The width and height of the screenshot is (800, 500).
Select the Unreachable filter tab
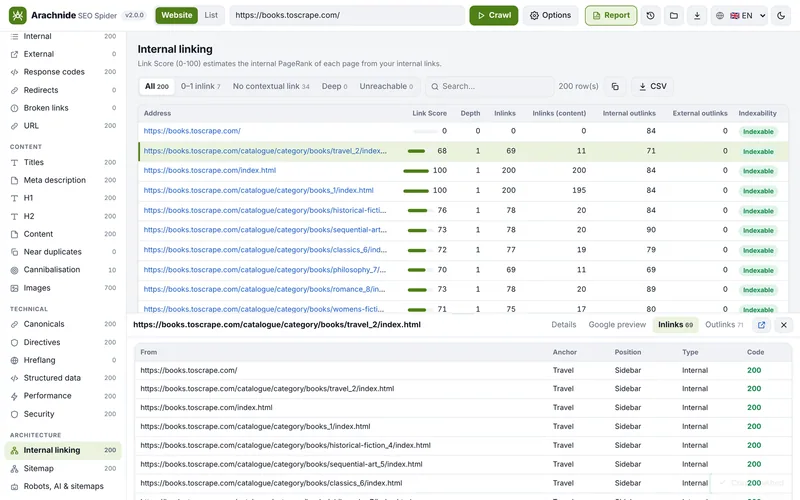pos(386,86)
